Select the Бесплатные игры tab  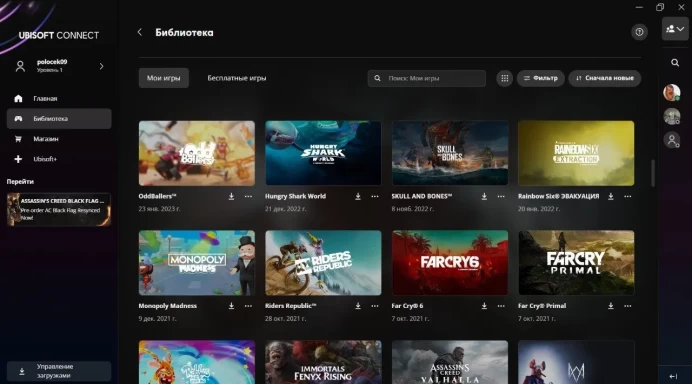pos(237,78)
